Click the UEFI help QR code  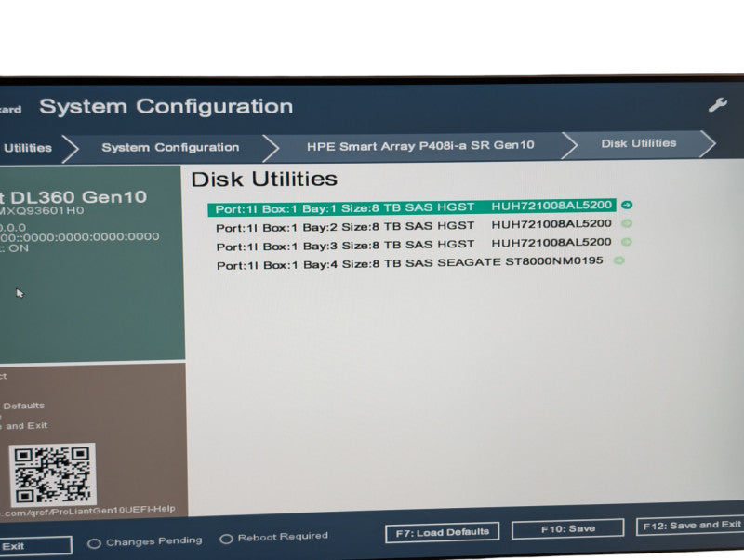[x=52, y=474]
